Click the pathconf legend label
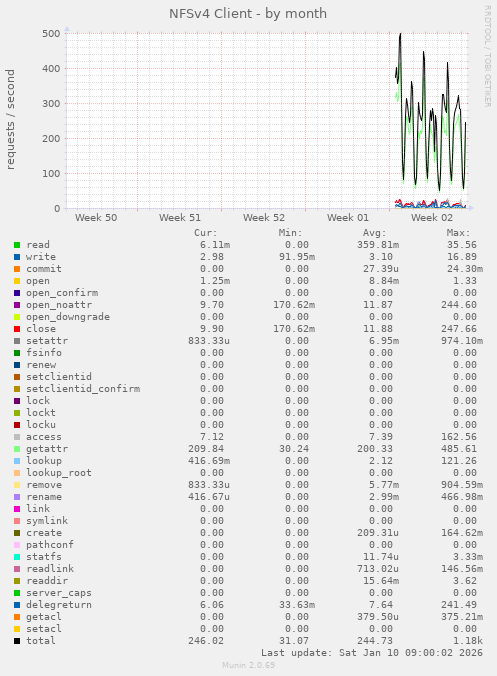The width and height of the screenshot is (497, 676). pos(50,545)
